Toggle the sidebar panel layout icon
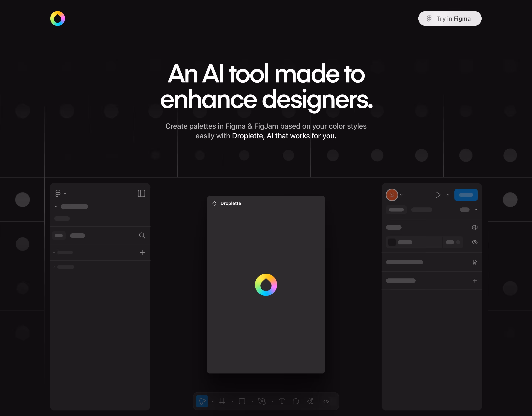The height and width of the screenshot is (416, 532). point(141,193)
